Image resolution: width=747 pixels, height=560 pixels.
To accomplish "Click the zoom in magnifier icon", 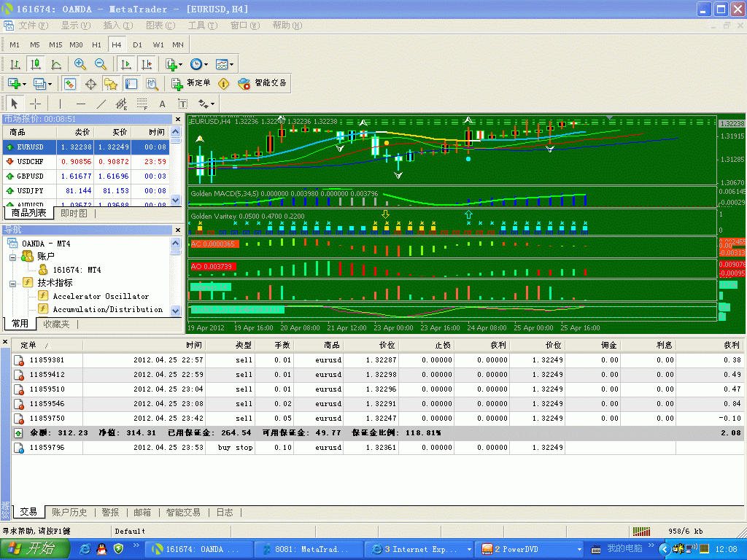I will 80,64.
